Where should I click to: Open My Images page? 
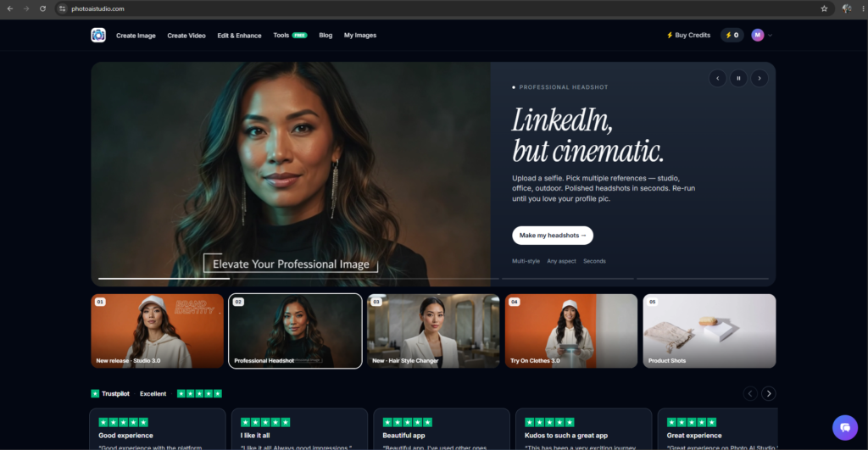click(x=359, y=35)
